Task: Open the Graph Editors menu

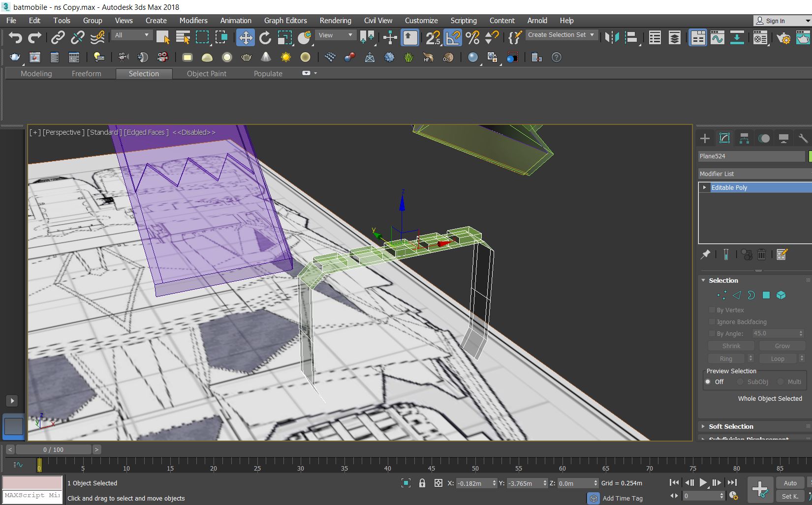Action: (285, 21)
